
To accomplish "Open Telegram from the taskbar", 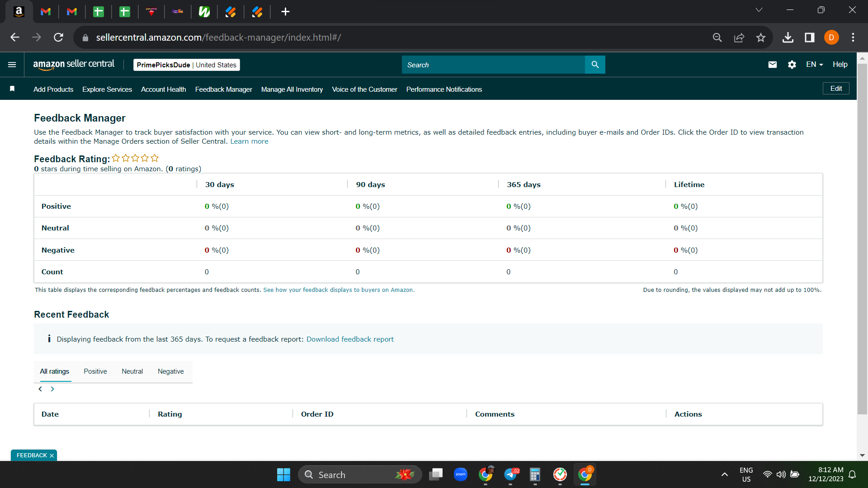I will [x=511, y=474].
